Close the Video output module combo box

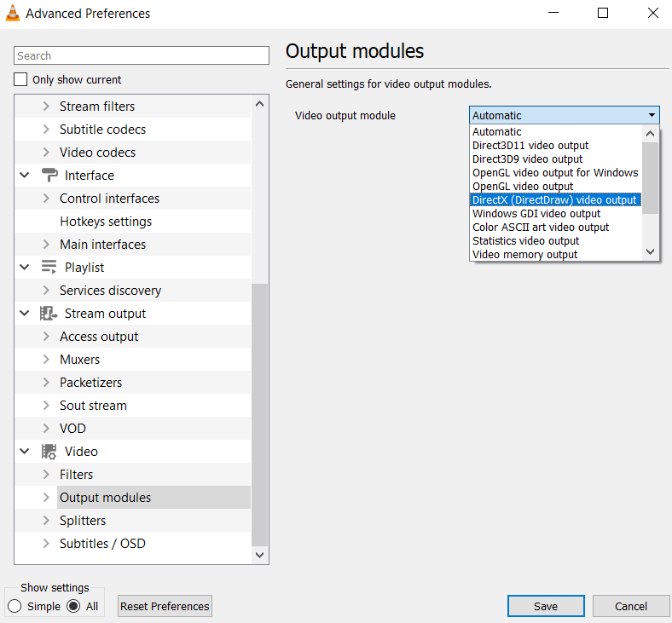pos(652,115)
